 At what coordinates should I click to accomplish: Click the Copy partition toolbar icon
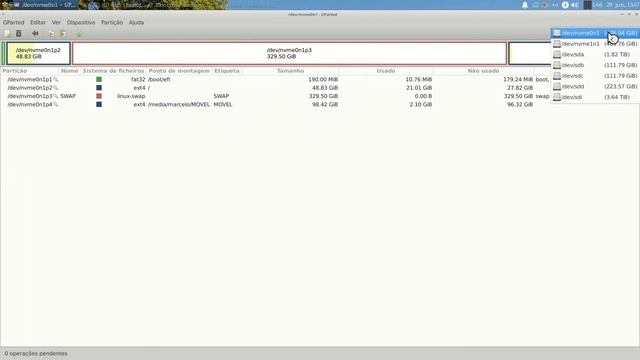coord(51,33)
